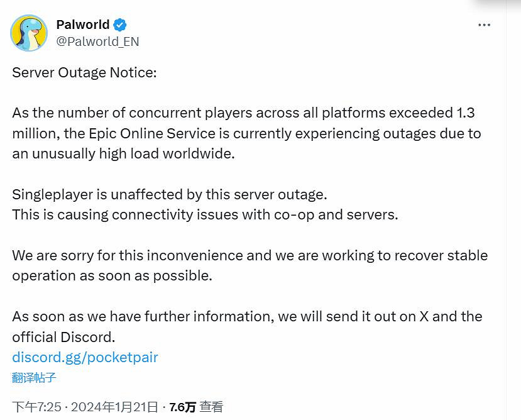Click the 7.6万 view count number
This screenshot has height=420, width=521.
pyautogui.click(x=182, y=407)
